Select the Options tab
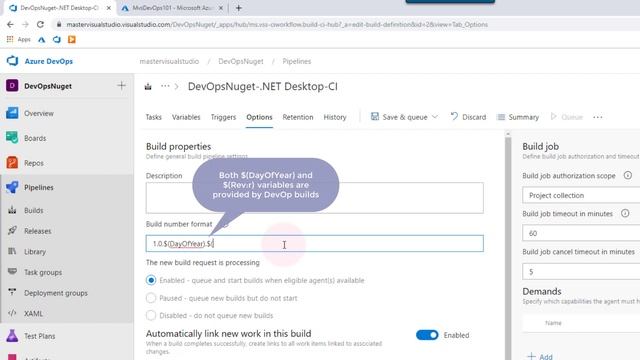640x360 pixels. point(259,117)
